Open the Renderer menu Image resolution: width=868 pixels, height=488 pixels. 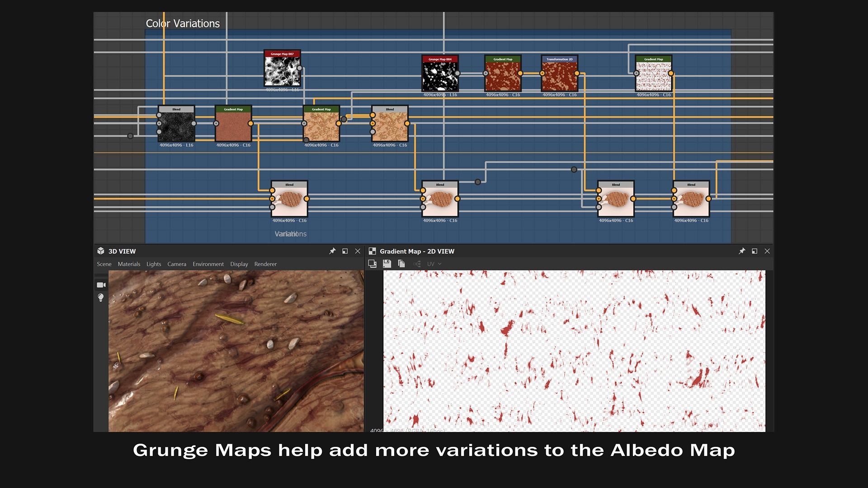pyautogui.click(x=265, y=264)
